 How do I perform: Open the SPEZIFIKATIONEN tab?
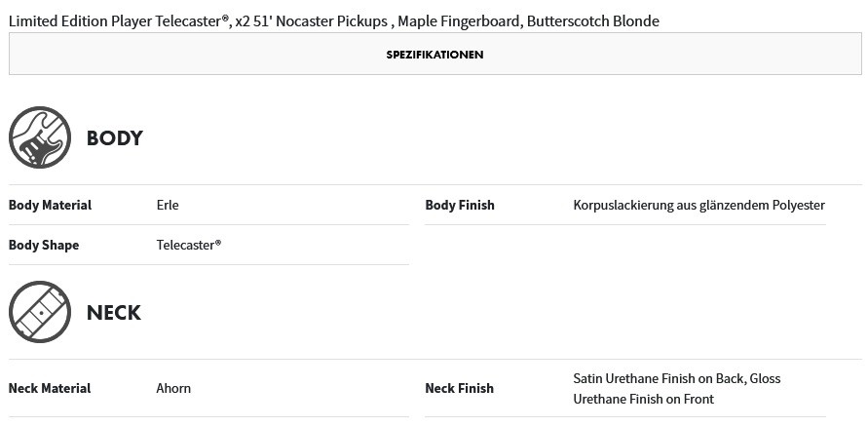pos(435,54)
